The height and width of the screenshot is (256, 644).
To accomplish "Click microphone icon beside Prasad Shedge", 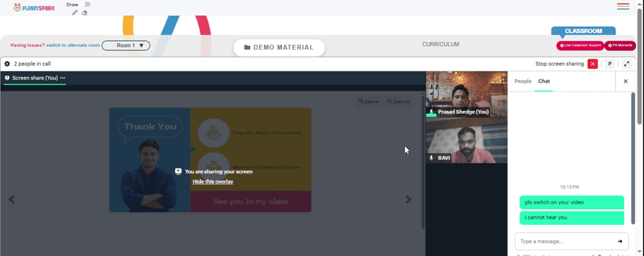I will click(x=431, y=112).
